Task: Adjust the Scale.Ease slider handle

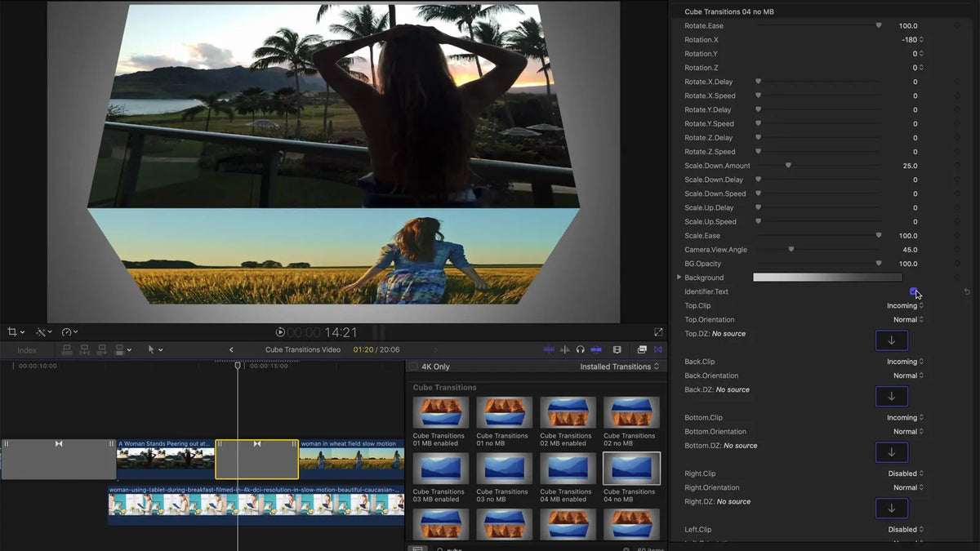Action: tap(879, 235)
